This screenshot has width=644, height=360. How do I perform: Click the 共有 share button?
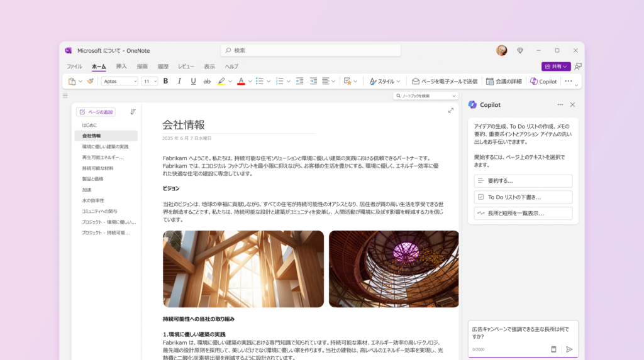click(556, 67)
